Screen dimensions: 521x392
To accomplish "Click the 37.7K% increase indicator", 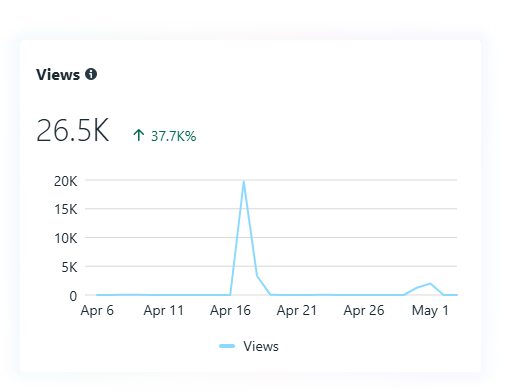I will pyautogui.click(x=165, y=136).
